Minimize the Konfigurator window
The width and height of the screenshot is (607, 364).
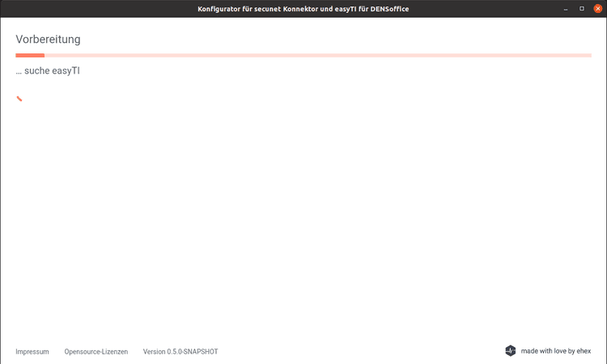pyautogui.click(x=566, y=8)
